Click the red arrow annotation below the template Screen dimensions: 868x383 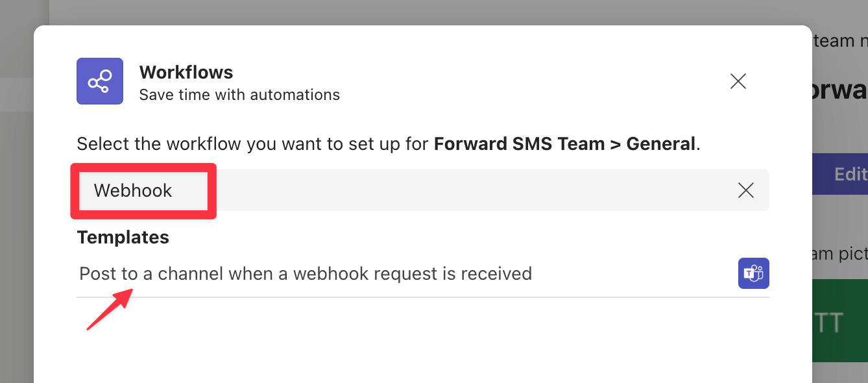pos(109,310)
